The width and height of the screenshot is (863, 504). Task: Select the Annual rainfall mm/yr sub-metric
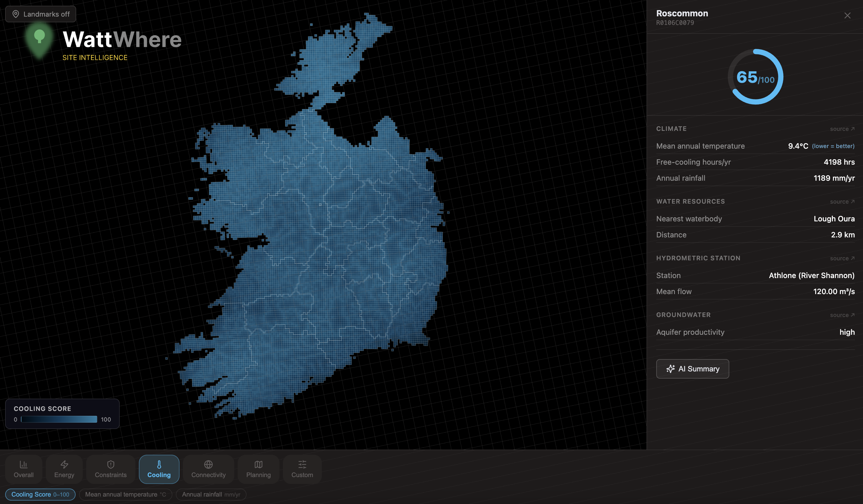coord(211,495)
